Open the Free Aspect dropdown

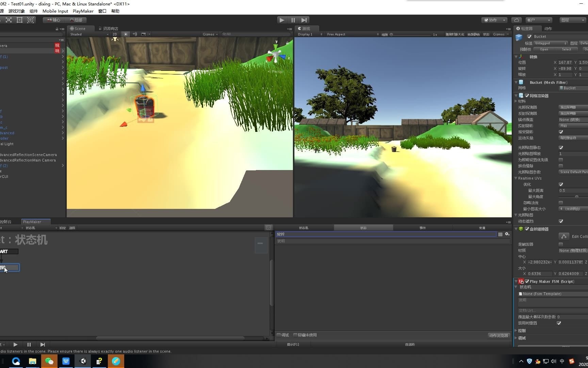tap(353, 34)
